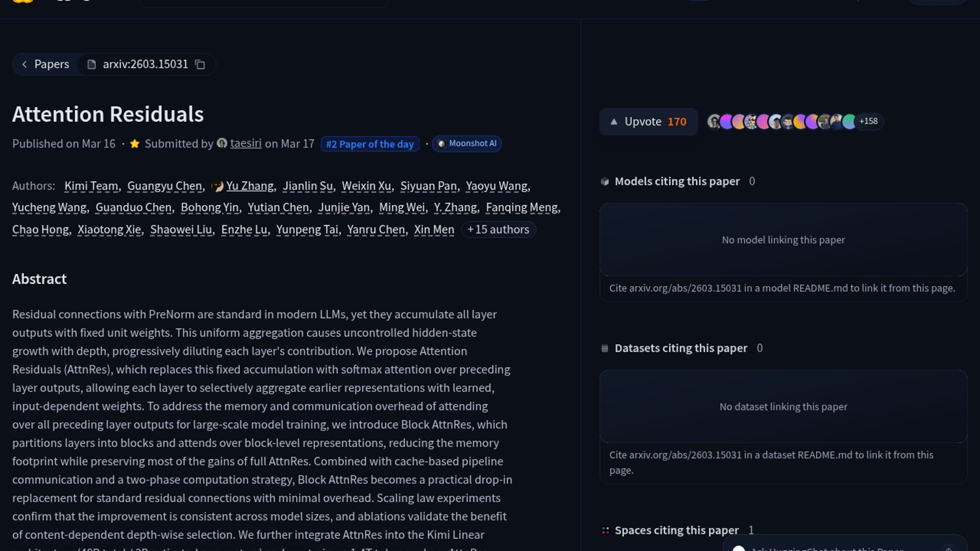Click taesiri's avatar icon
The image size is (980, 551).
click(222, 143)
